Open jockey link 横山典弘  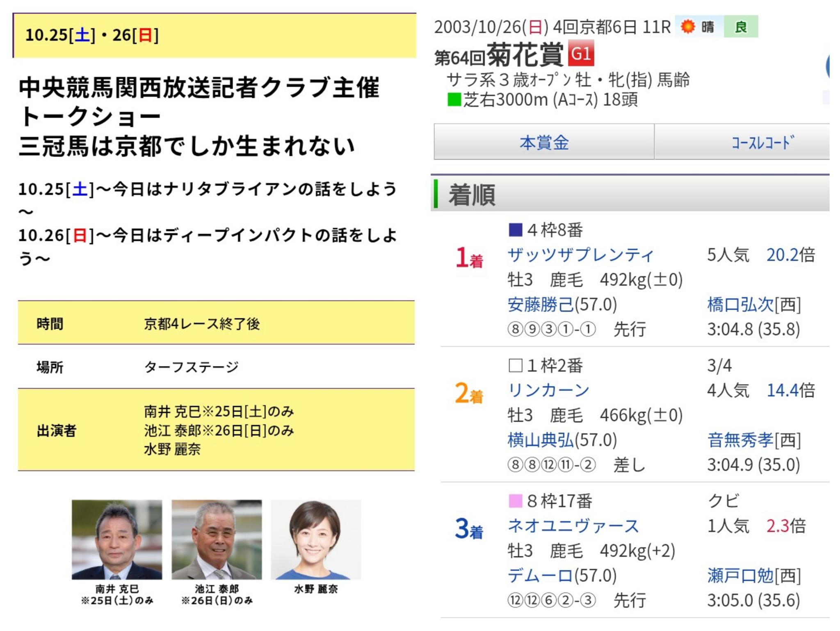click(541, 440)
